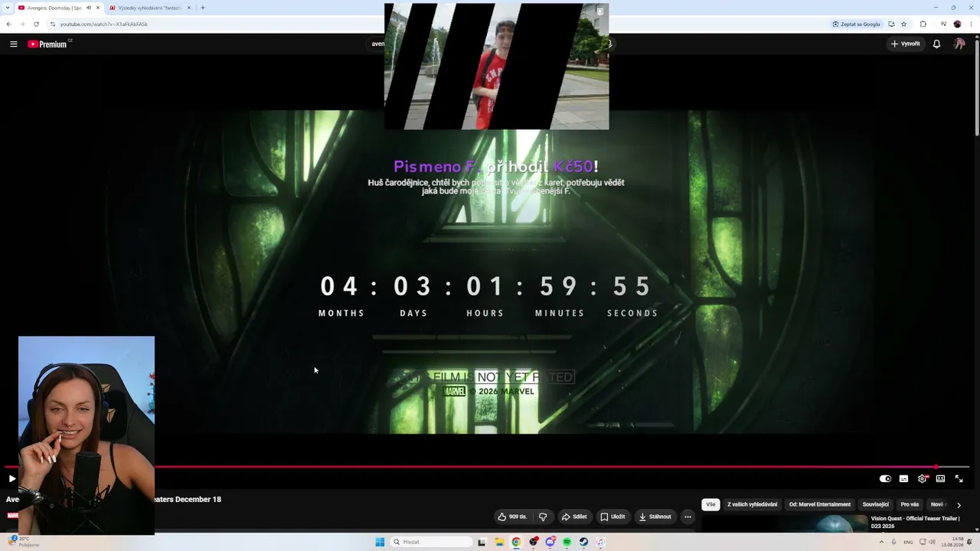Image resolution: width=980 pixels, height=551 pixels.
Task: Seek on the red video progress bar
Action: coord(487,467)
